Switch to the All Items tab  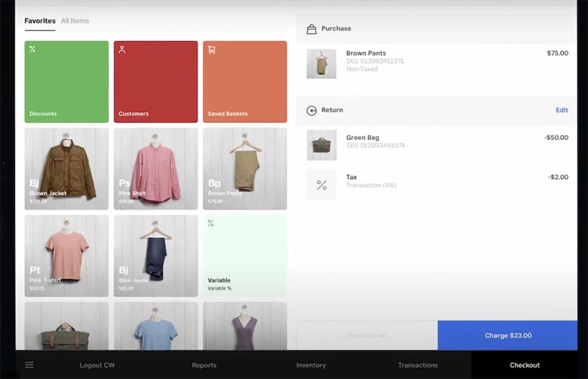pos(75,20)
